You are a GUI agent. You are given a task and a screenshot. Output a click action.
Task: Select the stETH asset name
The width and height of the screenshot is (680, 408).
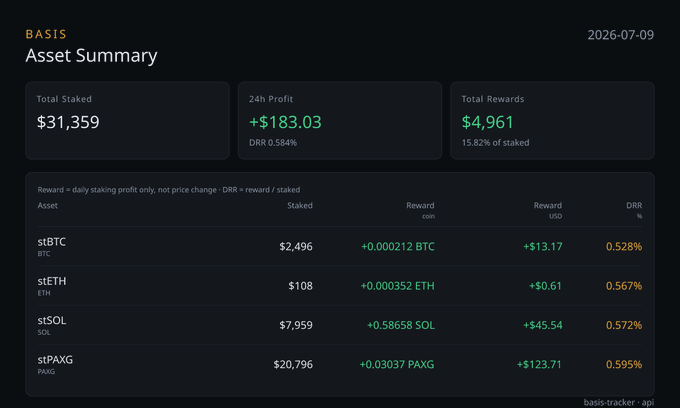coord(52,281)
